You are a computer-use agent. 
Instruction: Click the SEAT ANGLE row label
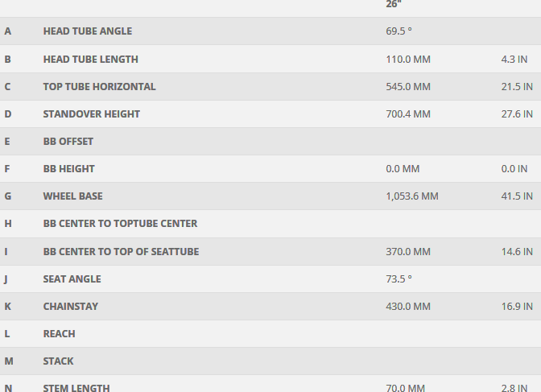[72, 279]
